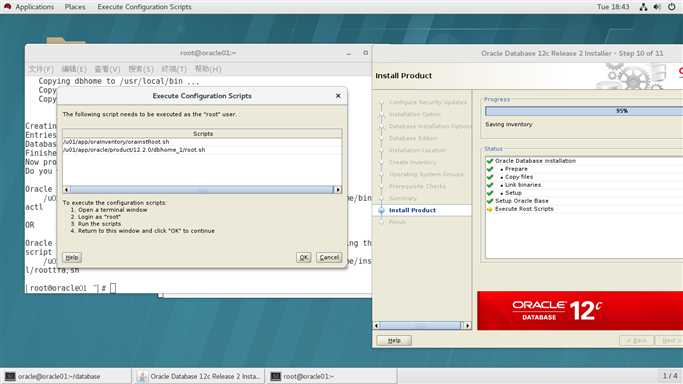Select Database Edition step
The width and height of the screenshot is (683, 384).
tap(413, 138)
